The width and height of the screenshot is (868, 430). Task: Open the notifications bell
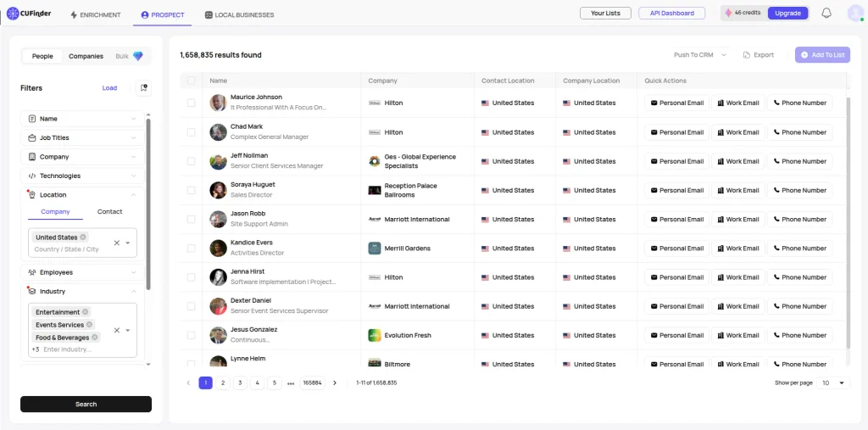coord(826,14)
